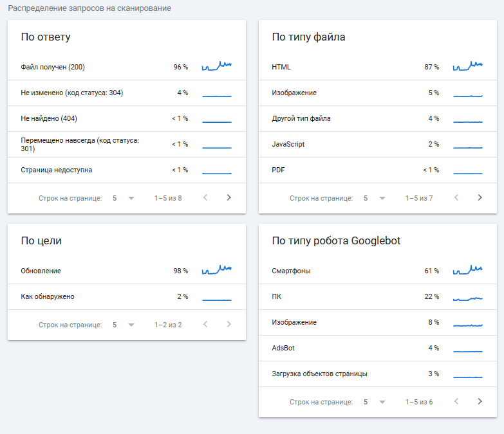Click previous page arrow in По типу файла card

pyautogui.click(x=456, y=198)
